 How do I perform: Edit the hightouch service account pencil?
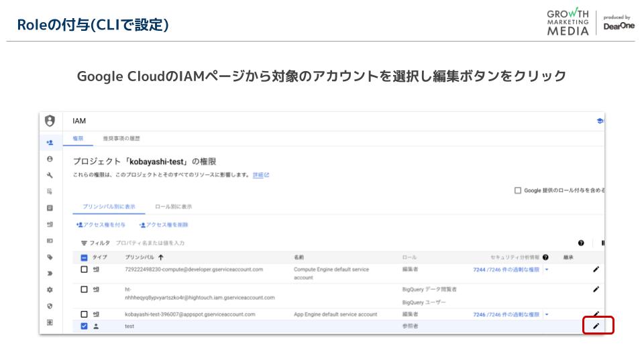coord(596,290)
